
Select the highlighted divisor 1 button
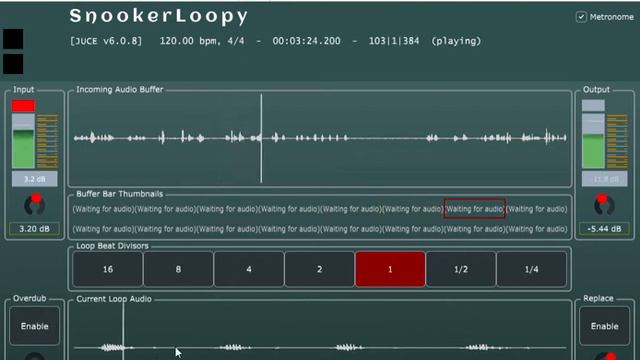[390, 269]
